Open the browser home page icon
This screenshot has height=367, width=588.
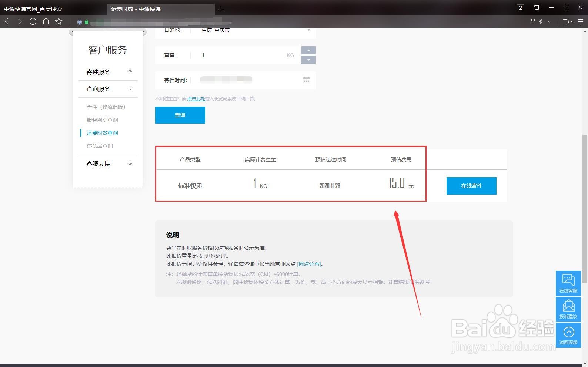pyautogui.click(x=46, y=21)
